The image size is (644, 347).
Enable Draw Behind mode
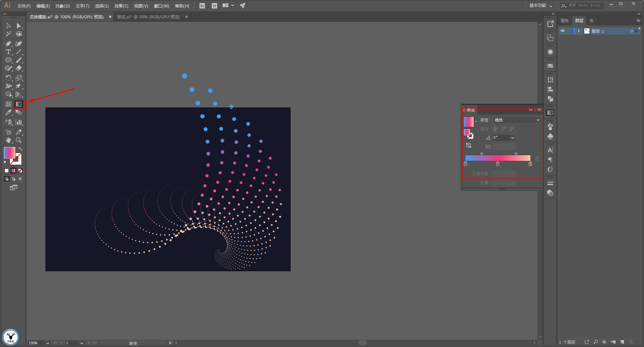(x=14, y=179)
